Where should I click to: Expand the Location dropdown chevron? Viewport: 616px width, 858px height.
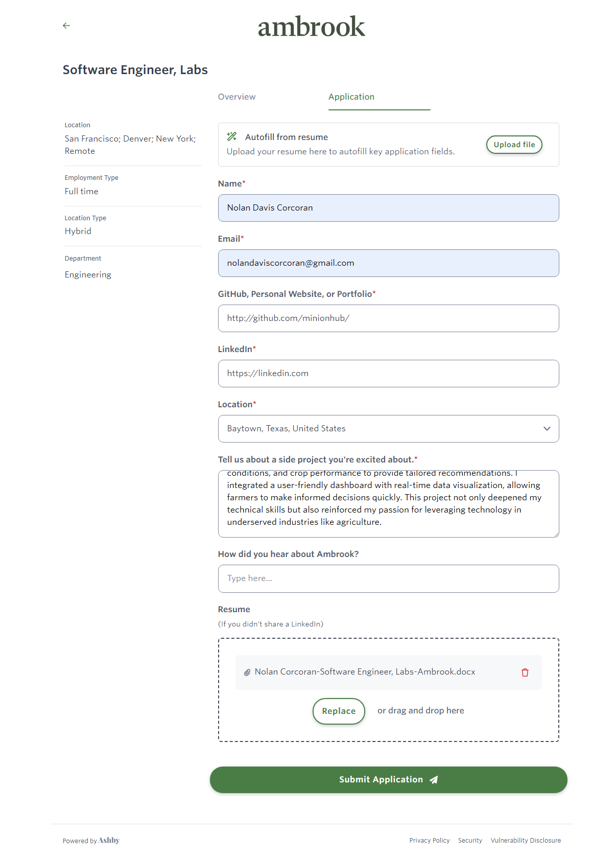547,429
